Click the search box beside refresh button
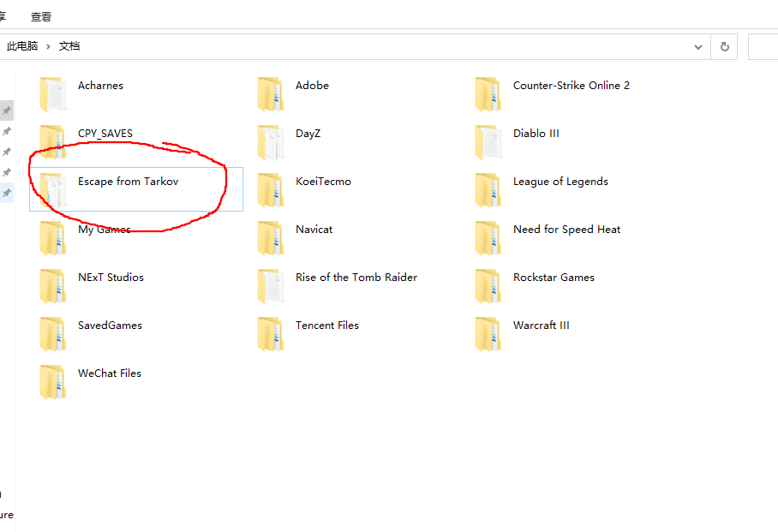This screenshot has width=778, height=532. pos(763,46)
